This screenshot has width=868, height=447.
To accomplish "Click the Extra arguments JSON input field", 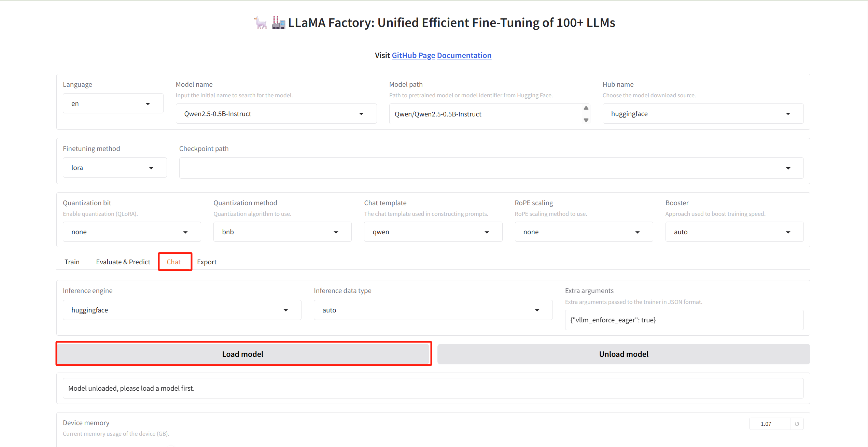I will coord(684,320).
